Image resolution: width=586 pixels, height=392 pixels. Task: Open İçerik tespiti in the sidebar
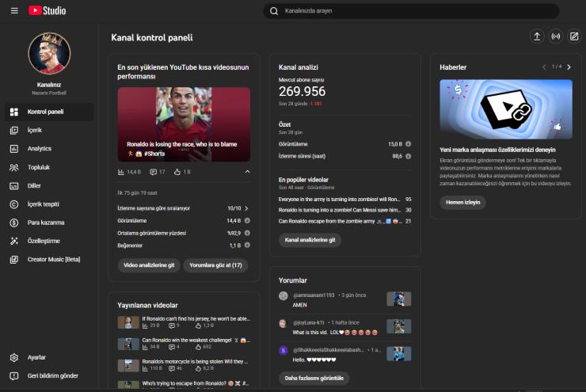pos(49,204)
